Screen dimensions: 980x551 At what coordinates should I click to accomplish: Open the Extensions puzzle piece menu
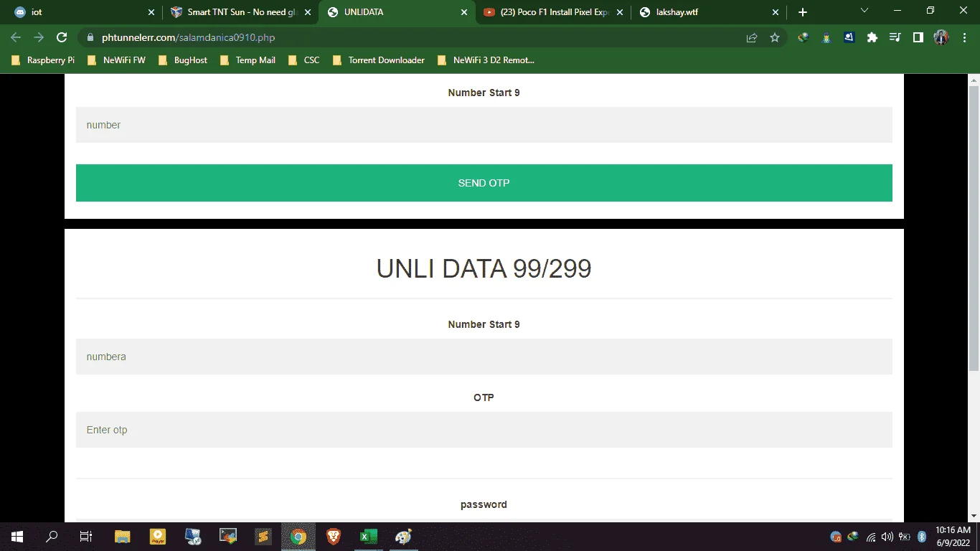point(872,38)
